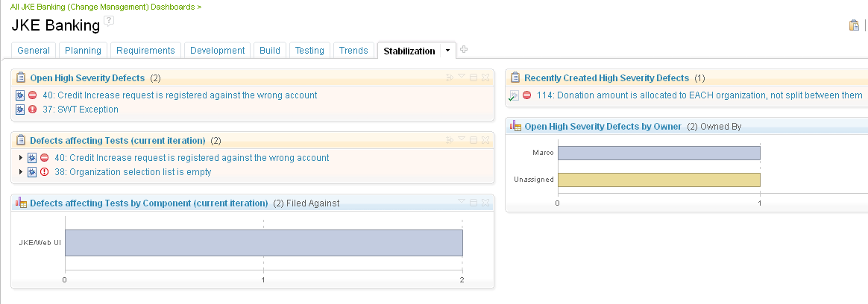The width and height of the screenshot is (868, 304).
Task: Click the help question mark beside JKE Banking
Action: click(x=109, y=21)
